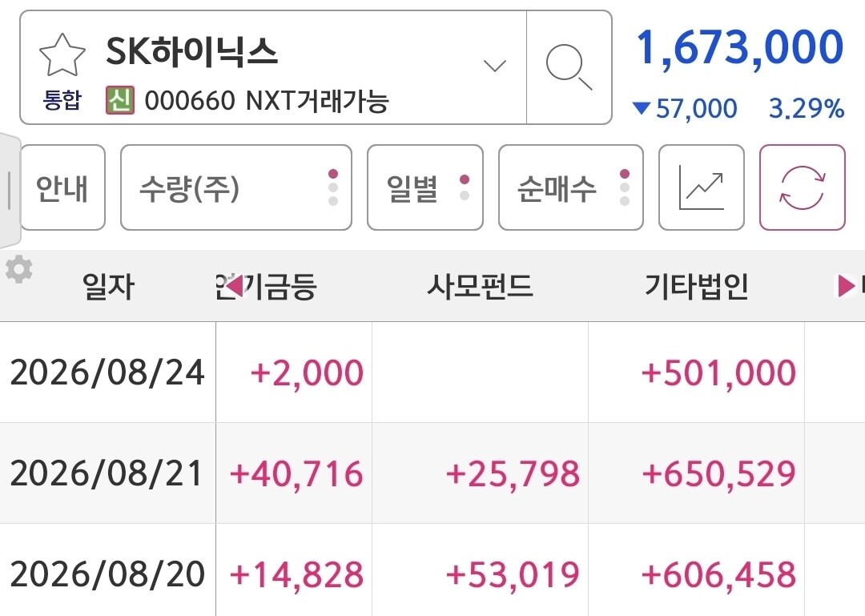This screenshot has width=865, height=616.
Task: Add SK하이닉스 to favorites with star icon
Action: [x=62, y=54]
